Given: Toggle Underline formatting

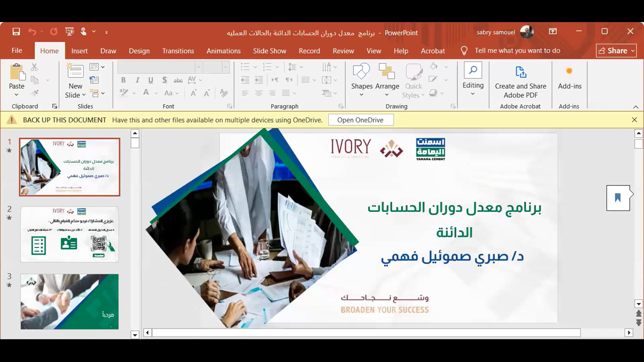Looking at the screenshot, I should (x=151, y=80).
